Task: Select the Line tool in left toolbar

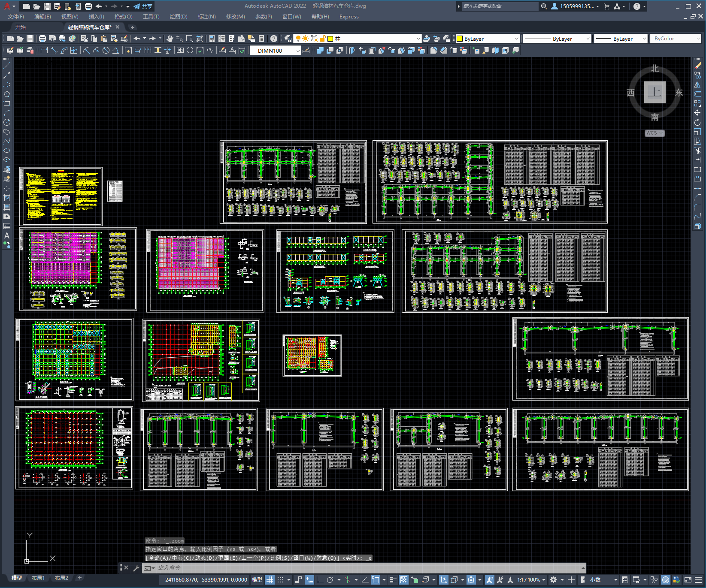Action: 7,66
